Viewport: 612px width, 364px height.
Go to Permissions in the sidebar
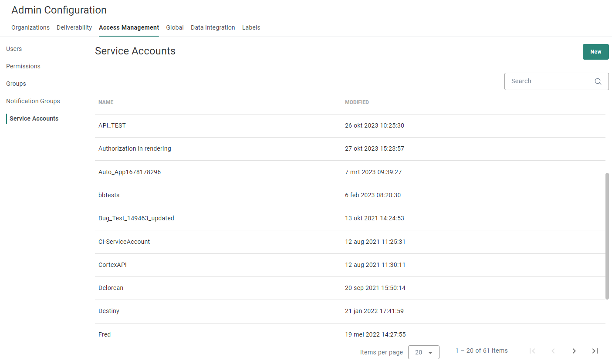pyautogui.click(x=23, y=66)
